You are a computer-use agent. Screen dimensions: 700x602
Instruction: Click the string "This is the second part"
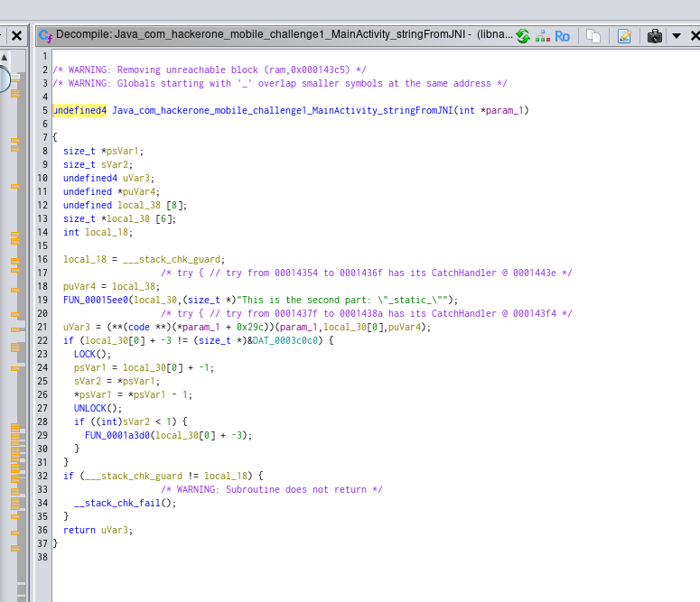[x=306, y=300]
